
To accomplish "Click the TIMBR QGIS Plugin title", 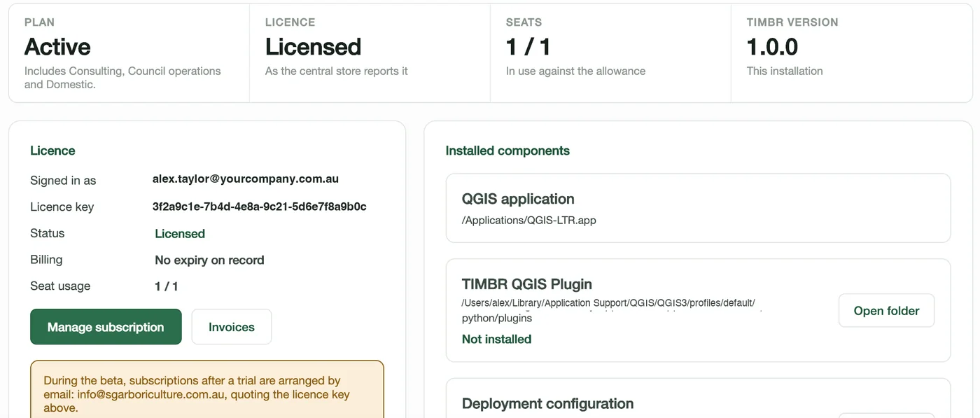I will (x=527, y=284).
